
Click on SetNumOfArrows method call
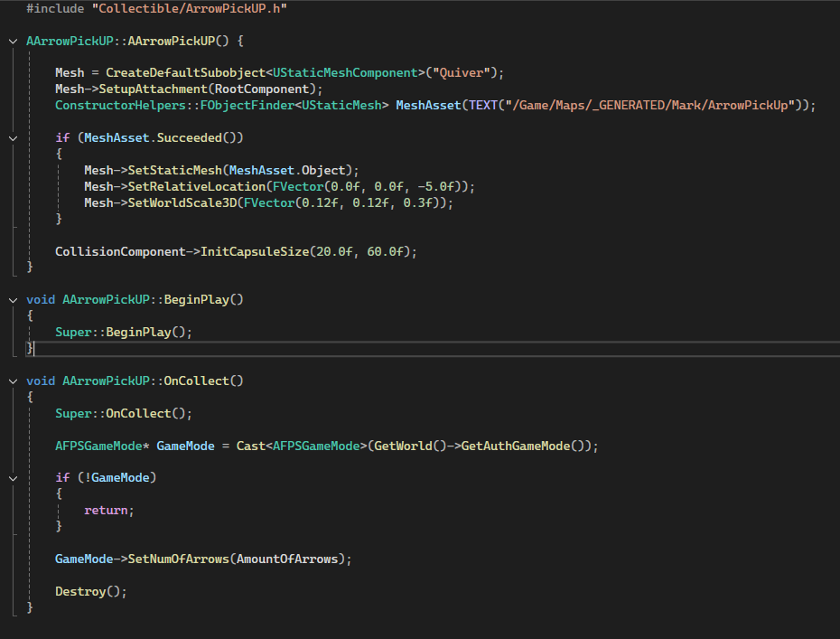pos(179,559)
